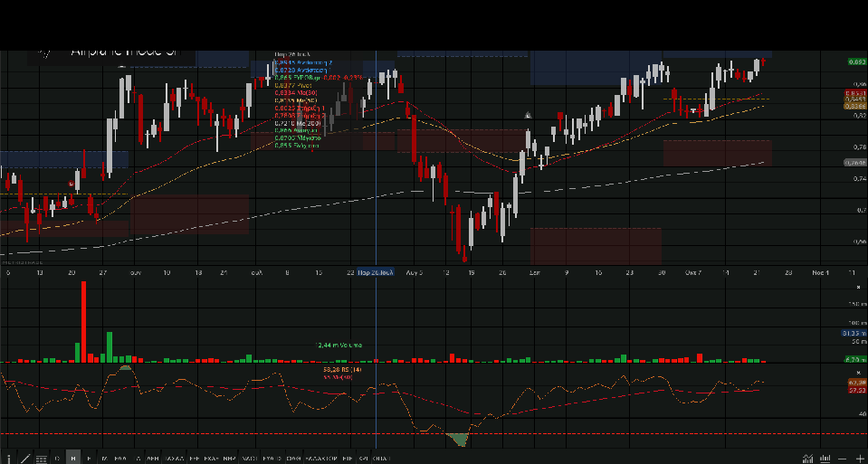868x464 pixels.
Task: Click the gray 0,7646 Ma(200) price tag
Action: [x=855, y=163]
